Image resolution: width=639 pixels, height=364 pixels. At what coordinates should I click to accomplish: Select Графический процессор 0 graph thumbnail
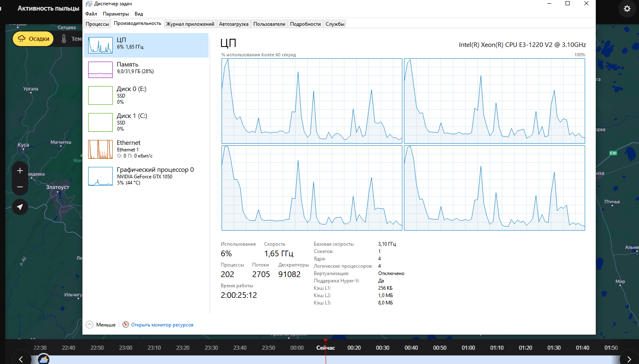coord(100,176)
